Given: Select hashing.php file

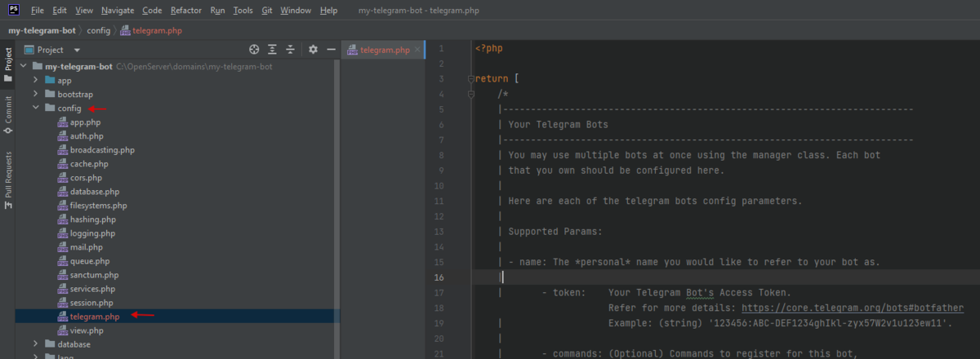Looking at the screenshot, I should point(93,219).
